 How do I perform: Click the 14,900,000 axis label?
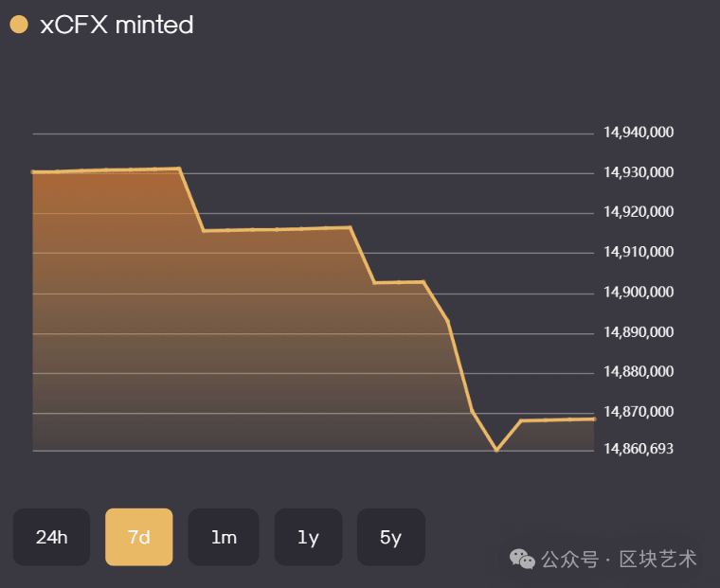pyautogui.click(x=639, y=292)
